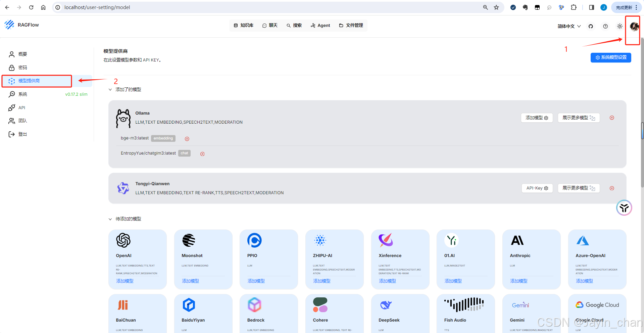Screen dimensions: 644x333
Task: Delete the bge-m3:latest model
Action: click(x=187, y=139)
